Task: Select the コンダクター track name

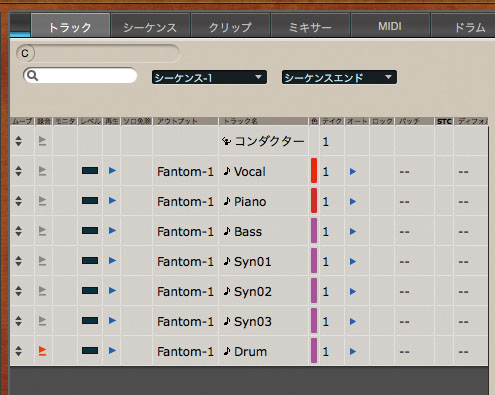Action: pos(269,141)
